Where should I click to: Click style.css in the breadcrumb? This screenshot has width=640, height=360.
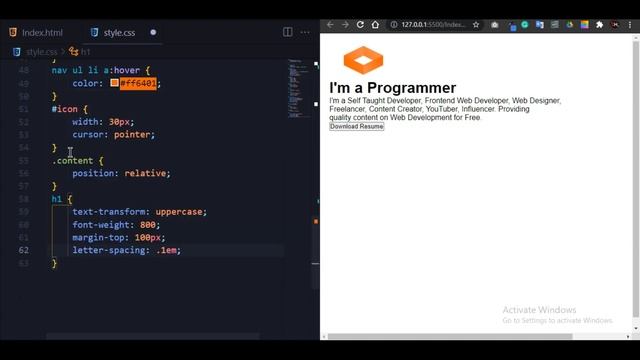click(x=41, y=52)
